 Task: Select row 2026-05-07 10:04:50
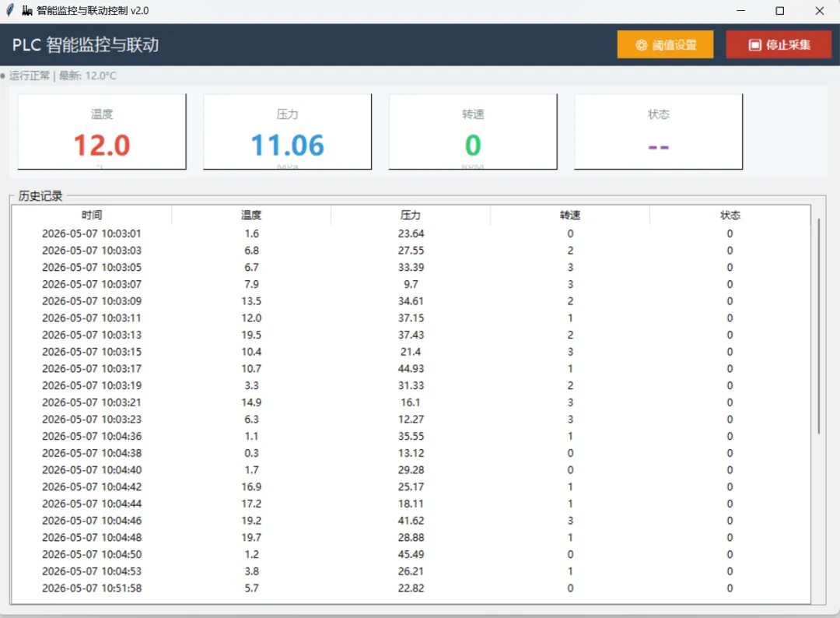coord(411,554)
